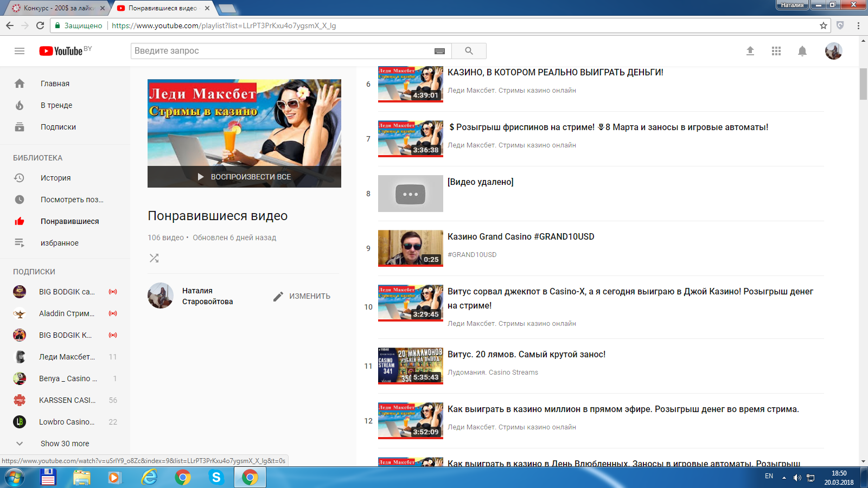The height and width of the screenshot is (488, 868).
Task: Open Витус. 20 лямов. Самый крутой занос
Action: point(526,354)
